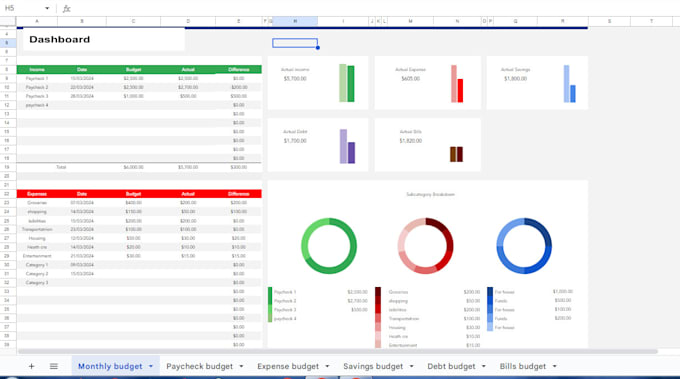Select the Dashboard title cell

(x=104, y=39)
